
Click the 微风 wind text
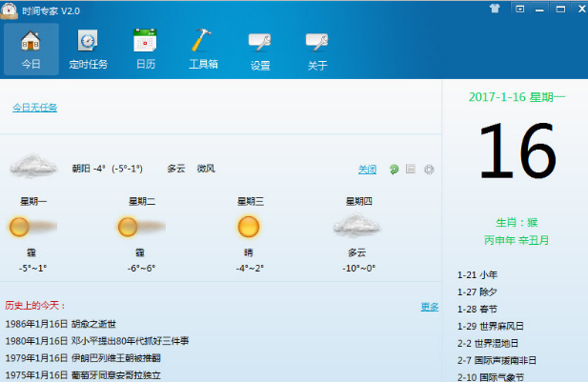pyautogui.click(x=206, y=169)
